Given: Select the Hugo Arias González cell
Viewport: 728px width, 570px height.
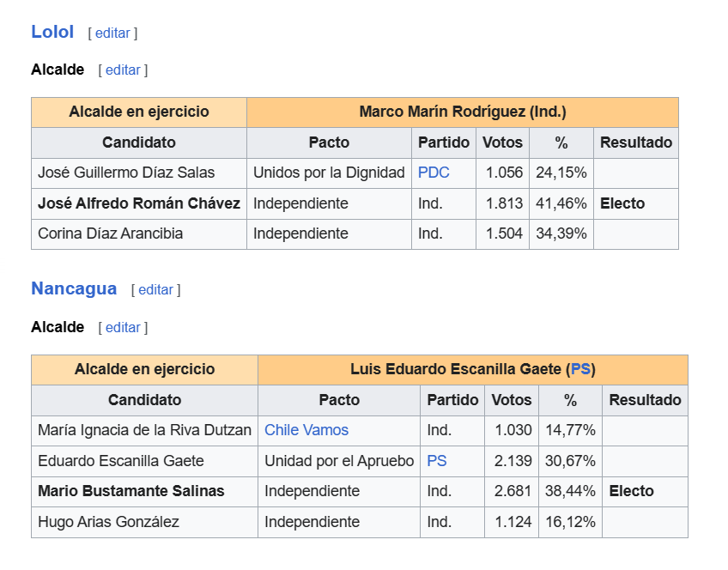Looking at the screenshot, I should [144, 522].
